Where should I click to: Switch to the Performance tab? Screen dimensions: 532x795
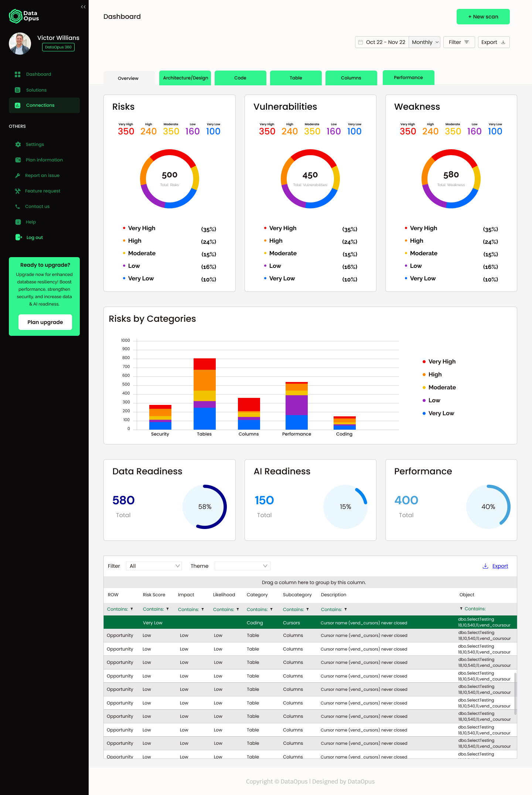pyautogui.click(x=409, y=78)
